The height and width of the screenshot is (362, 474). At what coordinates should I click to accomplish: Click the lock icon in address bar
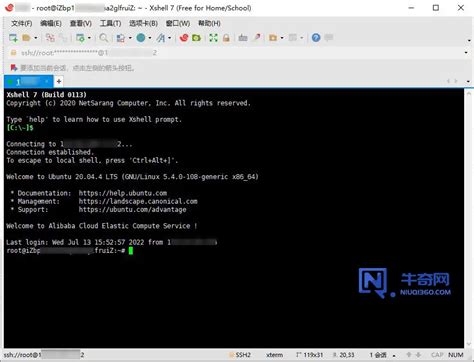point(13,53)
